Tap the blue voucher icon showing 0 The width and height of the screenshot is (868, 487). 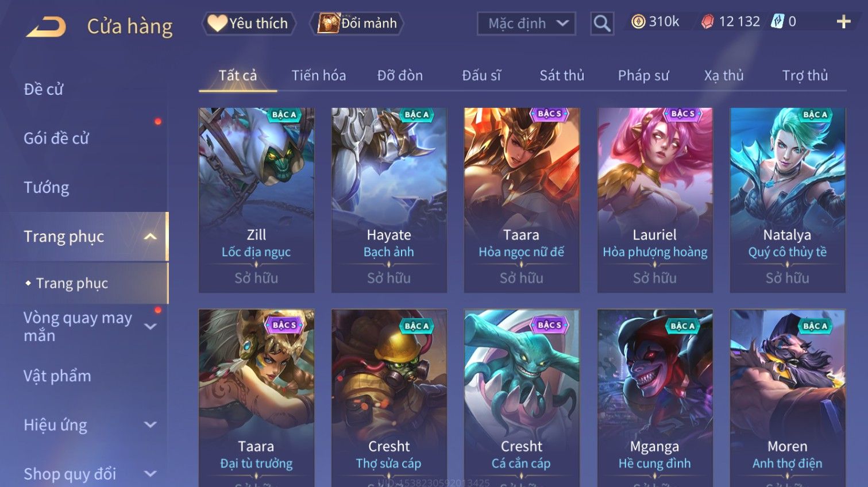(777, 22)
